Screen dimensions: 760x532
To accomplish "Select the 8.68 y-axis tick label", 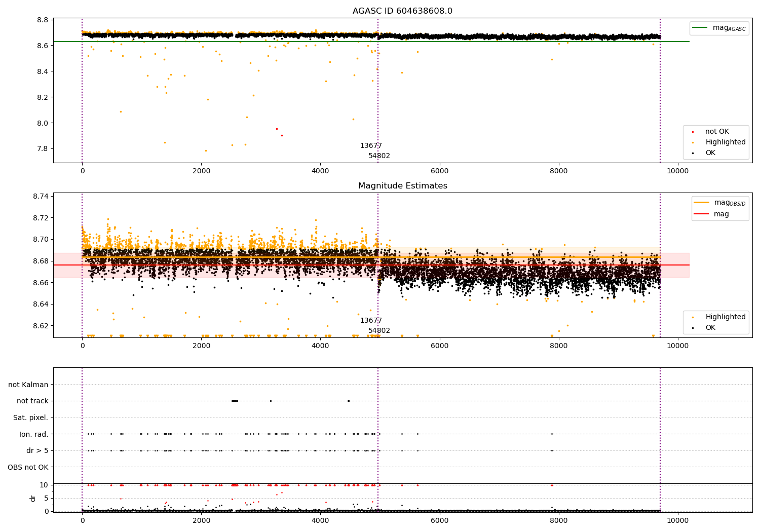I will (41, 261).
